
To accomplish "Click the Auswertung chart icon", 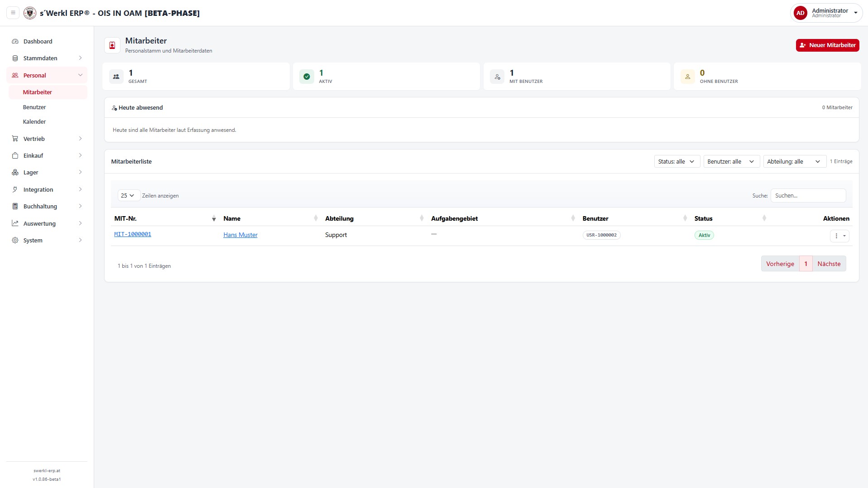I will click(x=15, y=223).
